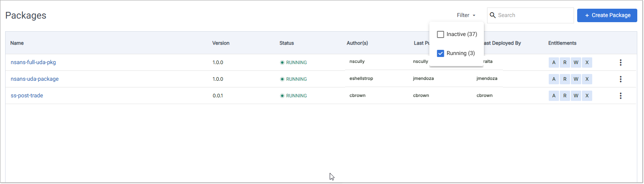644x184 pixels.
Task: Click the A entitlement badge for nsans-full-uda-pkg
Action: point(553,63)
